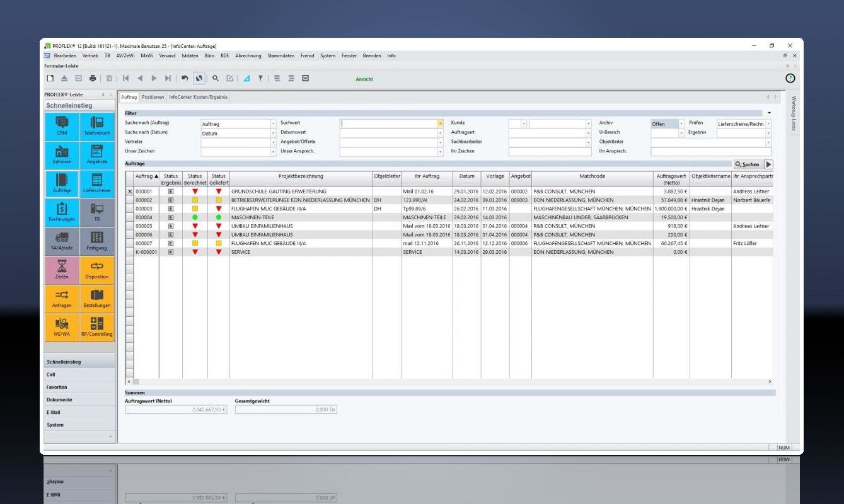Open the CRM quick-start tile
The width and height of the screenshot is (844, 504).
tap(62, 126)
